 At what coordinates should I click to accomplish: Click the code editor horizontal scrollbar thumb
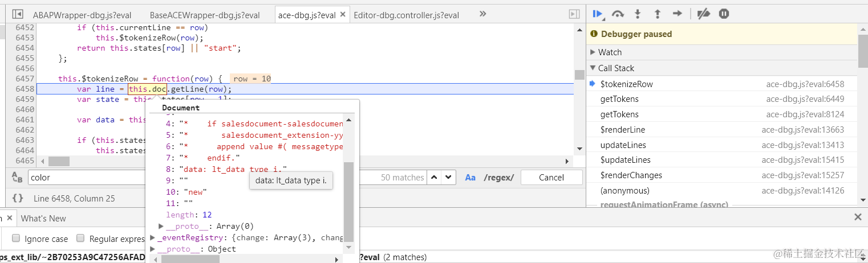[58, 162]
